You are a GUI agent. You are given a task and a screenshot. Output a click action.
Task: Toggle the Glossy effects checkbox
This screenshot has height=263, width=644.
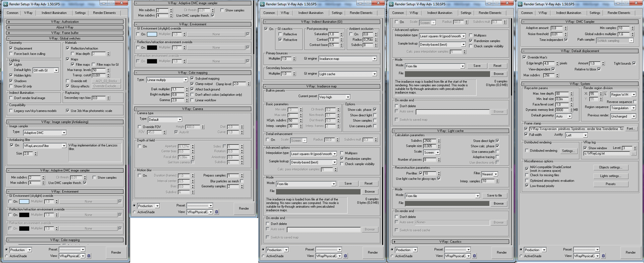(68, 86)
